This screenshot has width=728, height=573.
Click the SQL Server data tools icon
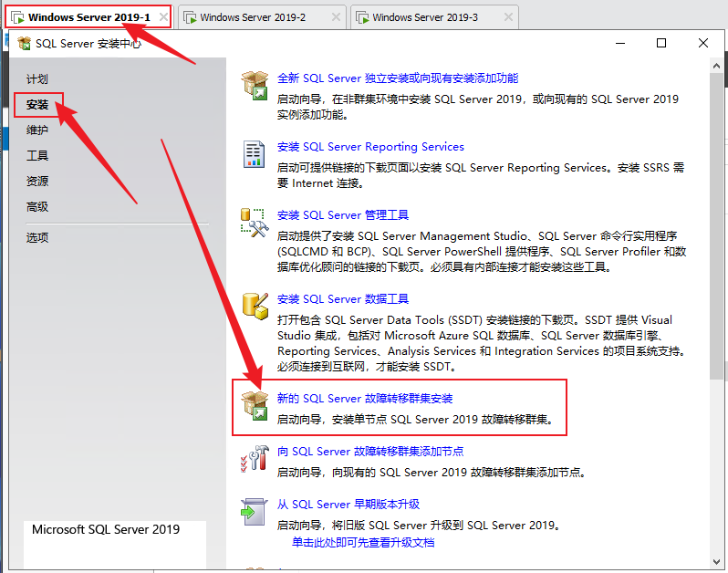[x=255, y=306]
